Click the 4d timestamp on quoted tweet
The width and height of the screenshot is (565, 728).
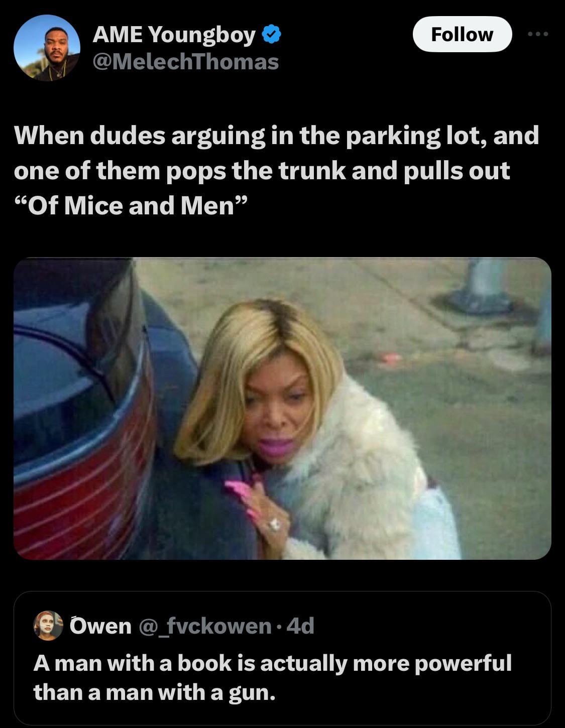point(300,626)
